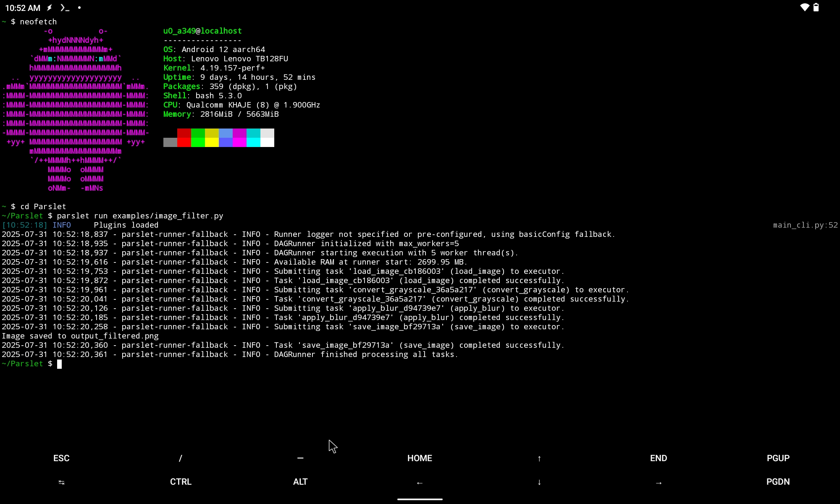Tap the right arrow key icon
The image size is (840, 504).
pos(659,483)
